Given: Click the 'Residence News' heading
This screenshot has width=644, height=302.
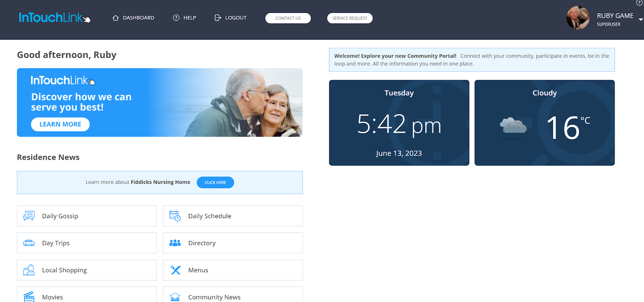Looking at the screenshot, I should [x=48, y=157].
